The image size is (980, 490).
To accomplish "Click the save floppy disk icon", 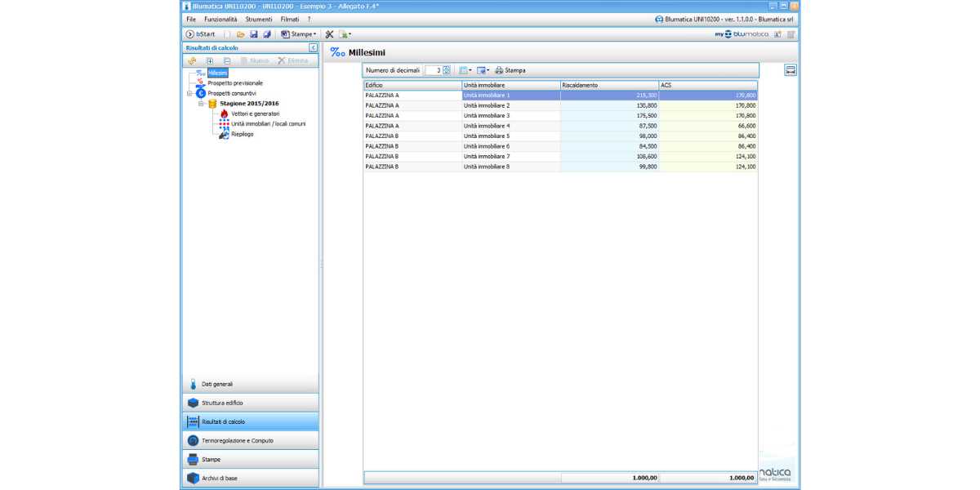I will click(254, 34).
